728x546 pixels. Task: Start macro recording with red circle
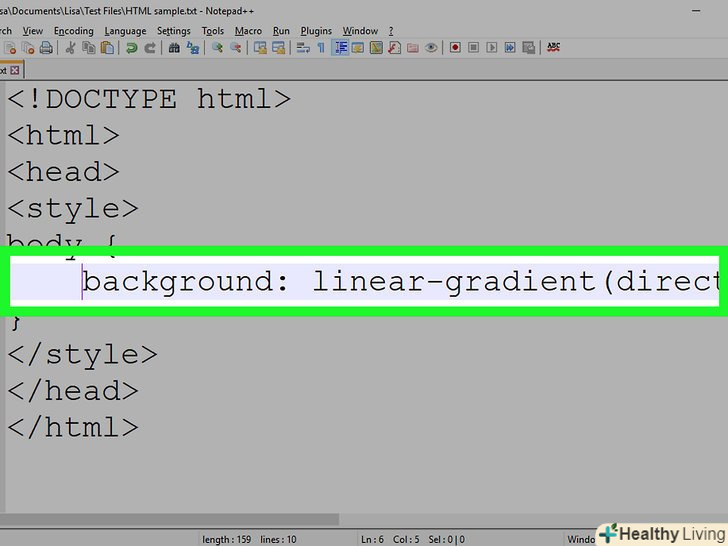(455, 47)
